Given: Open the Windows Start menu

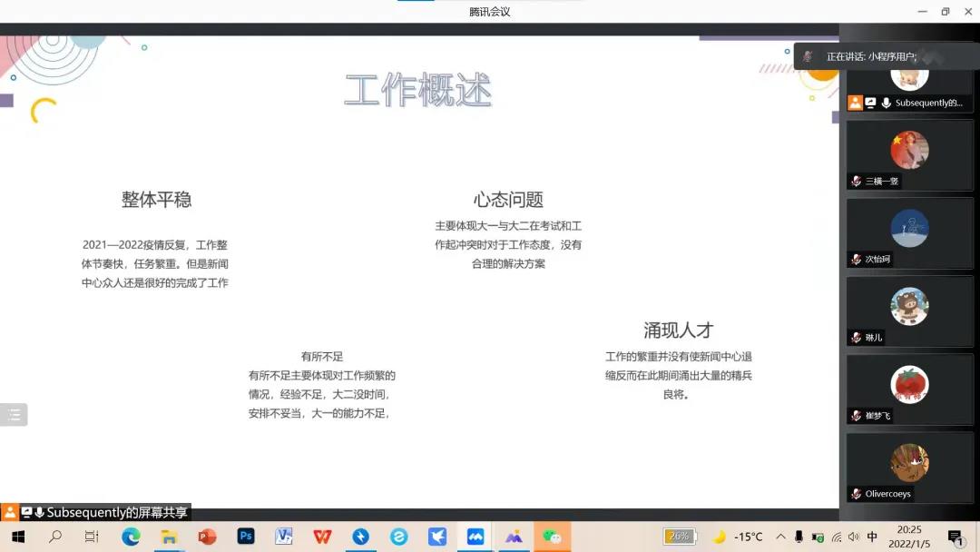Looking at the screenshot, I should (x=17, y=537).
